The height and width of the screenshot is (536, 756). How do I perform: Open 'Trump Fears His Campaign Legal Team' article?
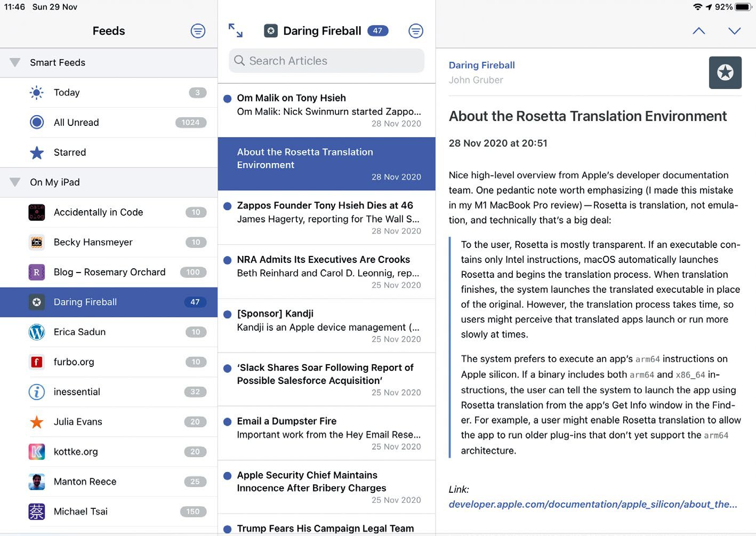click(326, 525)
